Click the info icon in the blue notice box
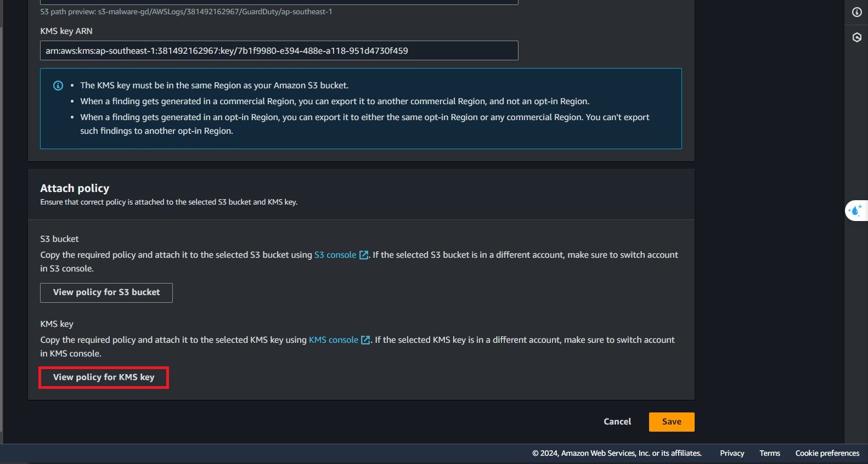The image size is (868, 464). (58, 86)
